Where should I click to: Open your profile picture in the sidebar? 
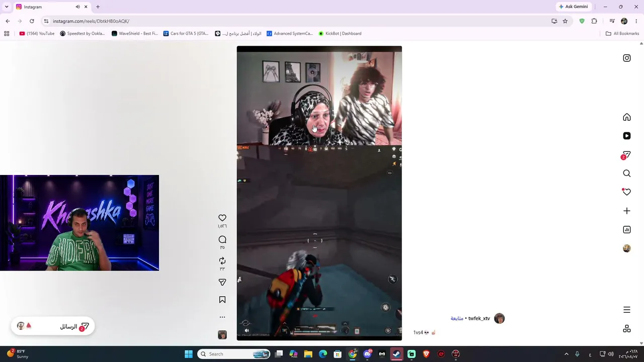[x=627, y=248]
